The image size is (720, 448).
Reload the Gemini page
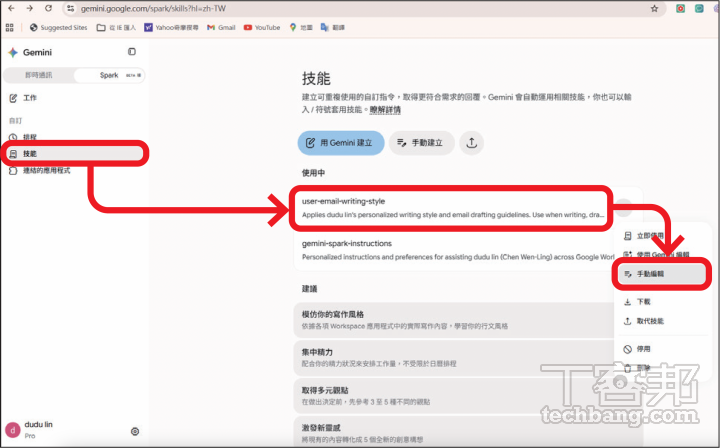tap(48, 8)
